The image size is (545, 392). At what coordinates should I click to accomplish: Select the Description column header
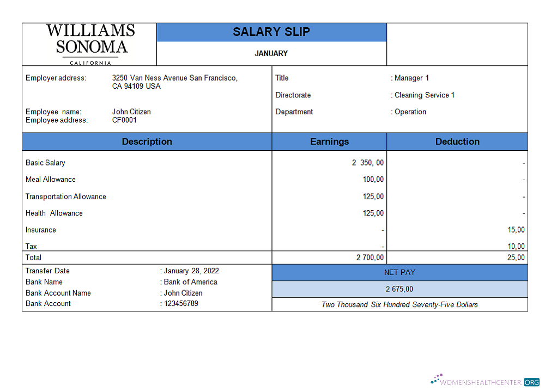tap(147, 141)
